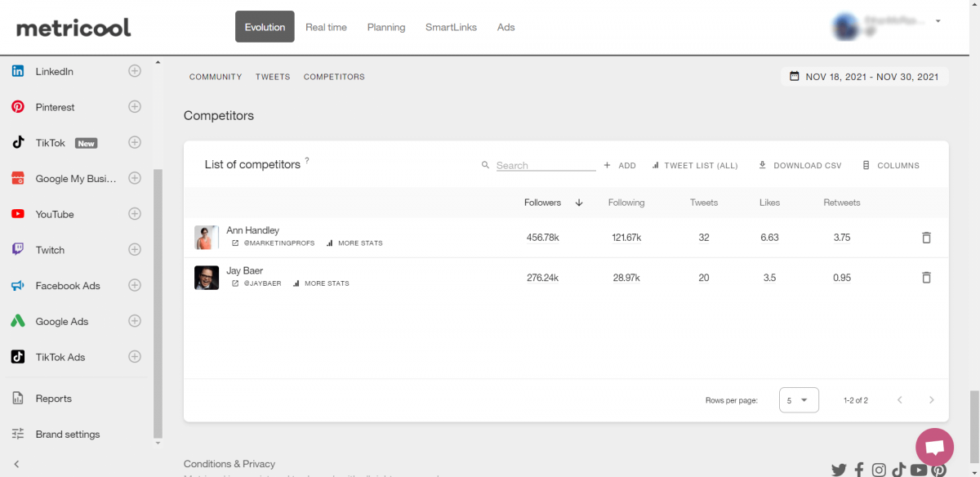Open the Pinterest connection in the sidebar

click(17, 106)
